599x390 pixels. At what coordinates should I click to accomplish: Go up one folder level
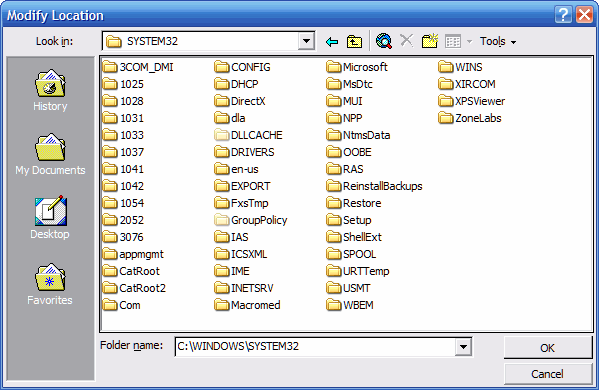point(354,41)
